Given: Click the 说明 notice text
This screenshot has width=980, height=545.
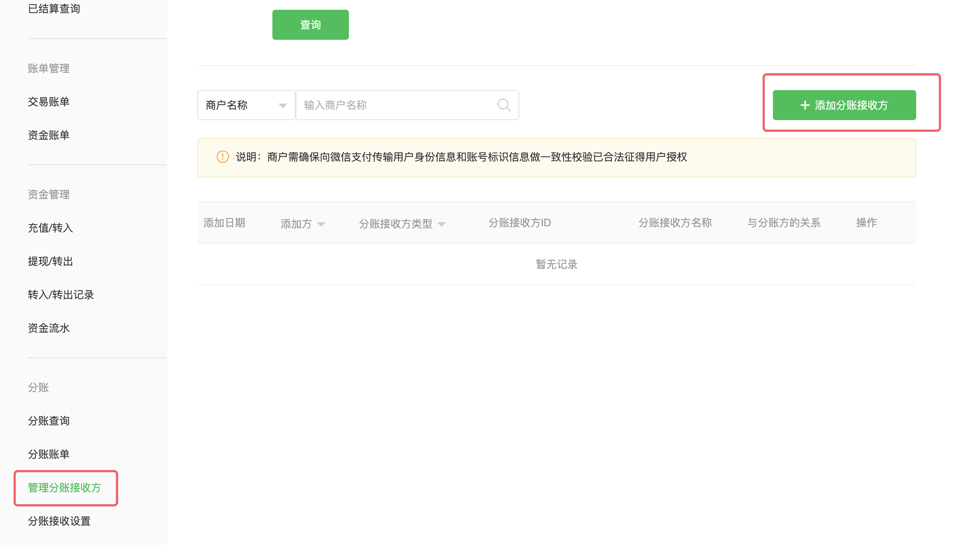Looking at the screenshot, I should click(x=461, y=157).
